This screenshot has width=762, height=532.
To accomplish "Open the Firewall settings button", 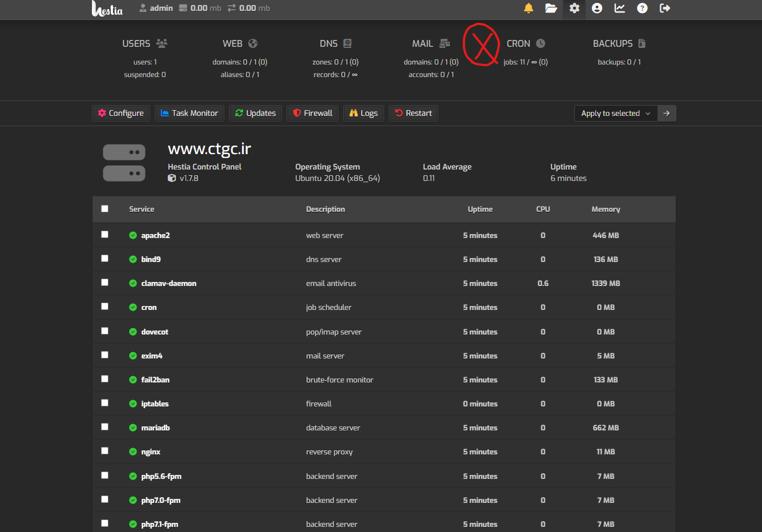I will (x=313, y=113).
